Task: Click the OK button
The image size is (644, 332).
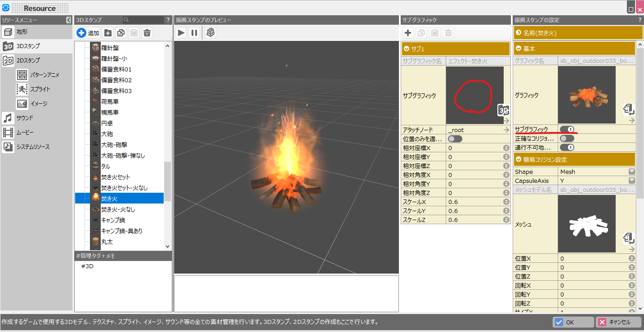Action: click(x=573, y=322)
